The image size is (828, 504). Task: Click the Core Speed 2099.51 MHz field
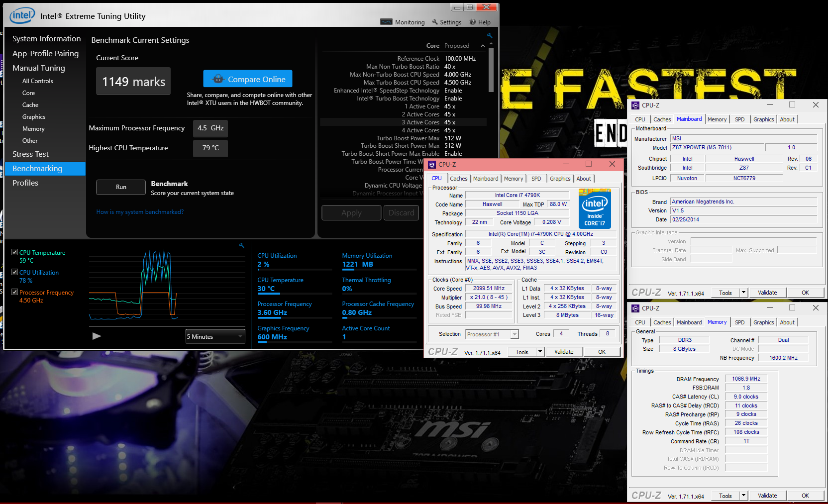pos(489,289)
